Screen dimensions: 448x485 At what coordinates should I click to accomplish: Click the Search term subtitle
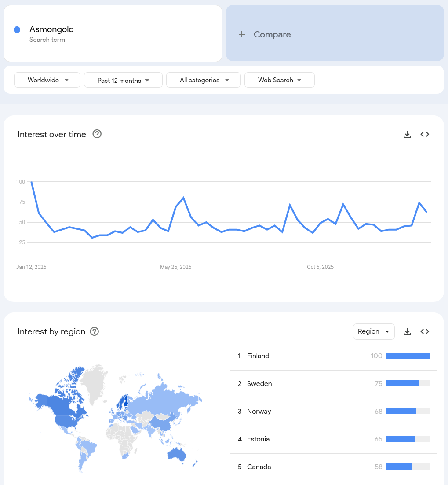click(47, 40)
